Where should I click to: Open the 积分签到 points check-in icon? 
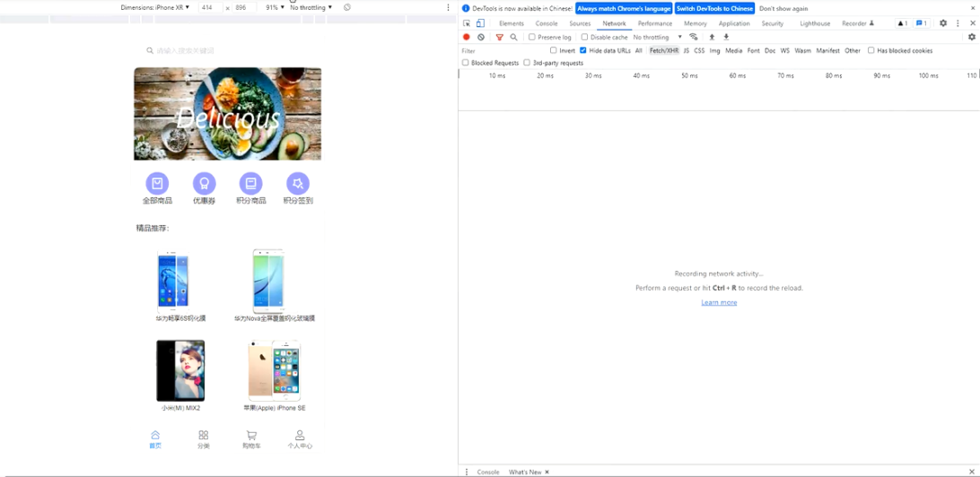[298, 184]
